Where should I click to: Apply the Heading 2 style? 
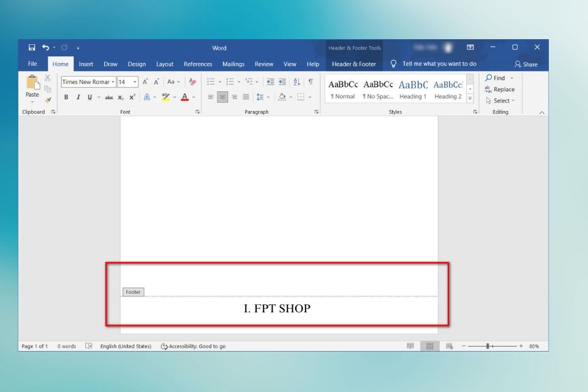448,89
